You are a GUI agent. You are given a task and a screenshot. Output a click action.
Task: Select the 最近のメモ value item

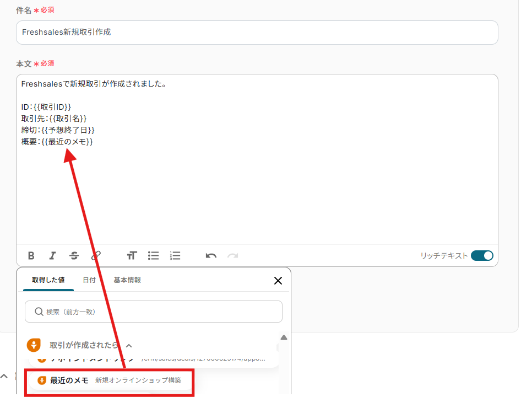coord(109,380)
